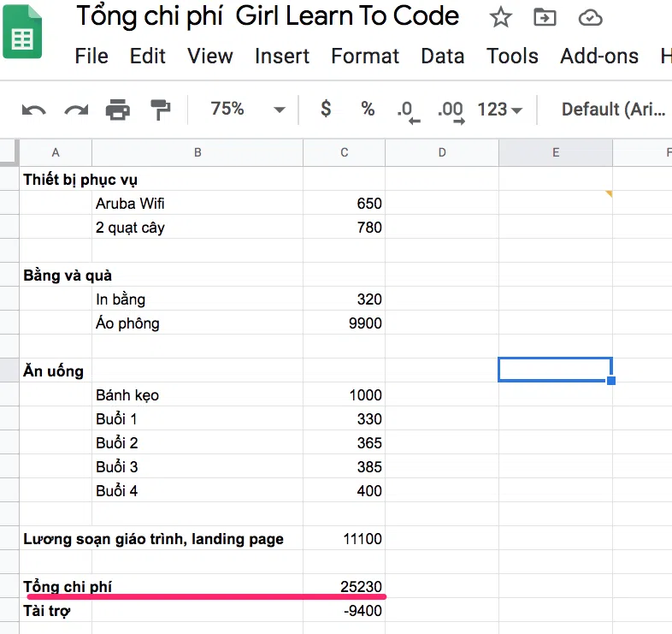Select the 'Buổi 3' cell

tap(197, 466)
